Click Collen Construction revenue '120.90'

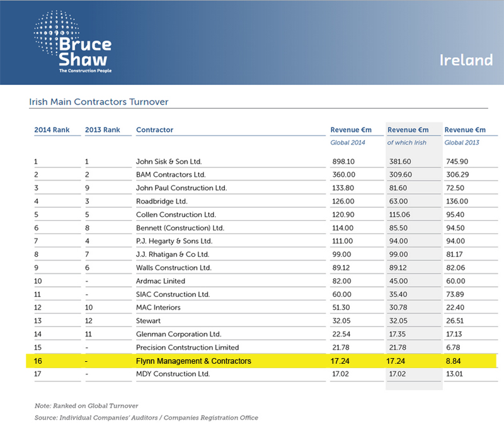point(343,215)
